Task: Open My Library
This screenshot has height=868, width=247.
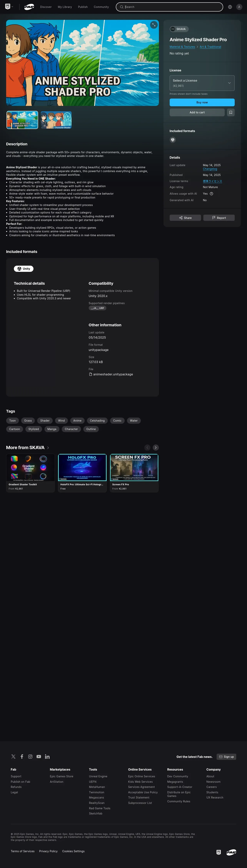Action: [x=65, y=7]
